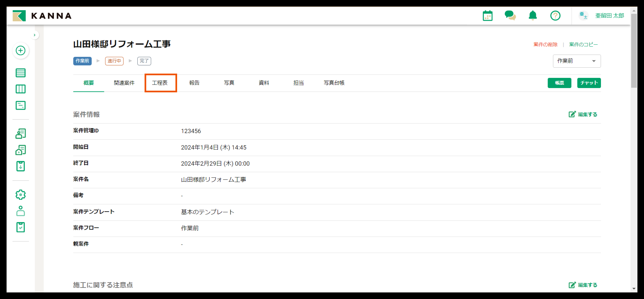Open the help question mark icon
This screenshot has width=644, height=299.
point(555,16)
